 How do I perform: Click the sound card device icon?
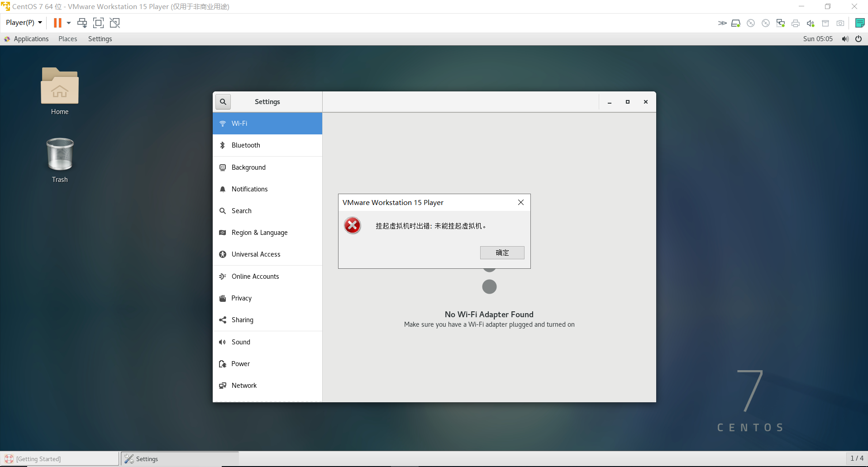[811, 23]
